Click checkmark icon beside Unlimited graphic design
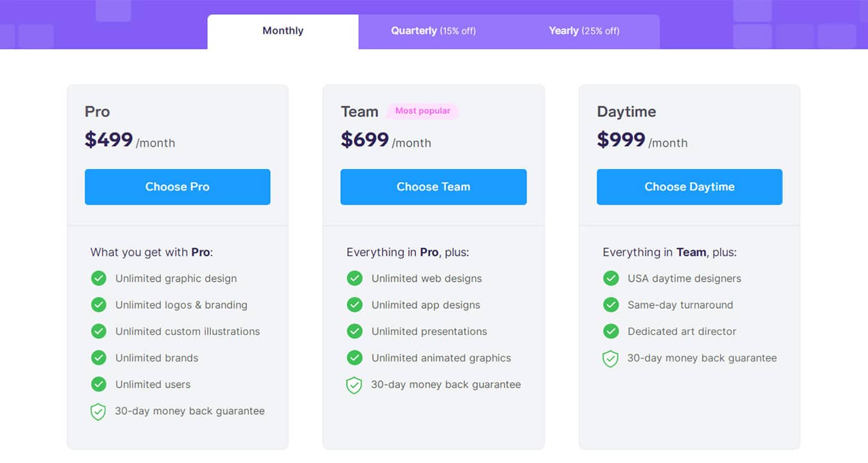The width and height of the screenshot is (868, 463). (98, 278)
